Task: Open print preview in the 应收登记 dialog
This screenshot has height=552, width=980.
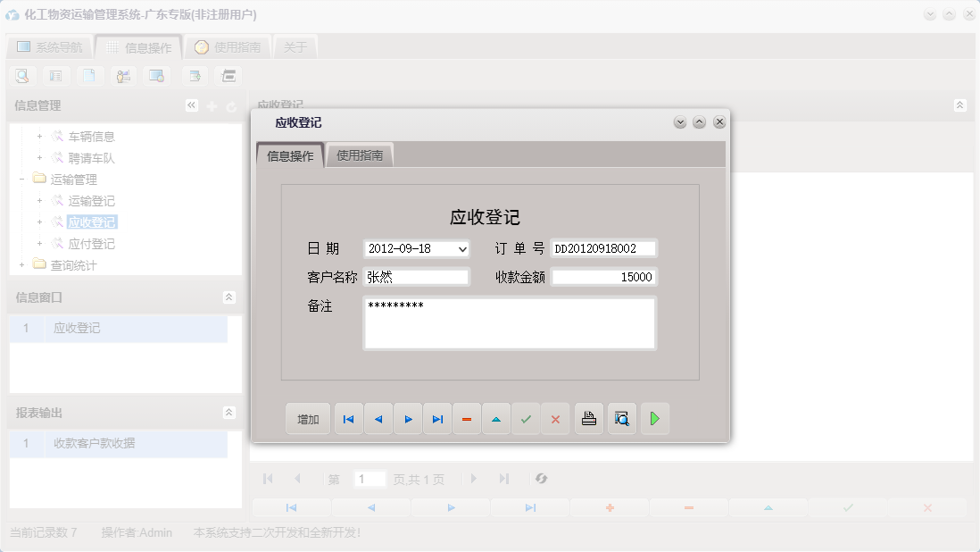Action: pos(621,418)
